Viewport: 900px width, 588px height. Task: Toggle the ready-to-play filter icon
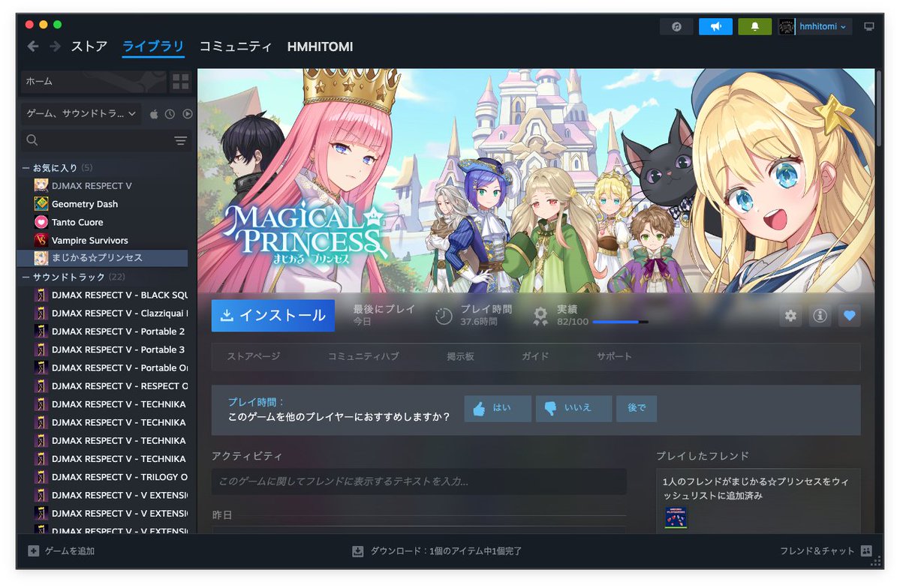click(x=187, y=114)
